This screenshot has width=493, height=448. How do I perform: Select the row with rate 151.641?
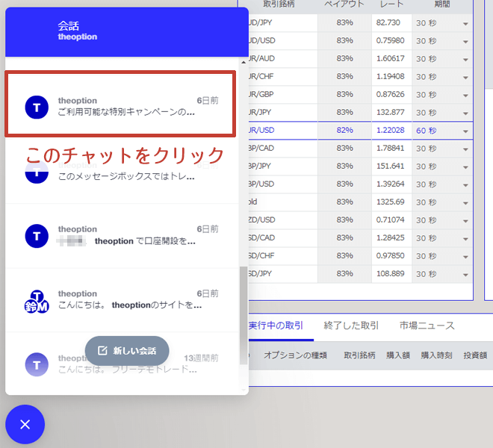coord(361,166)
